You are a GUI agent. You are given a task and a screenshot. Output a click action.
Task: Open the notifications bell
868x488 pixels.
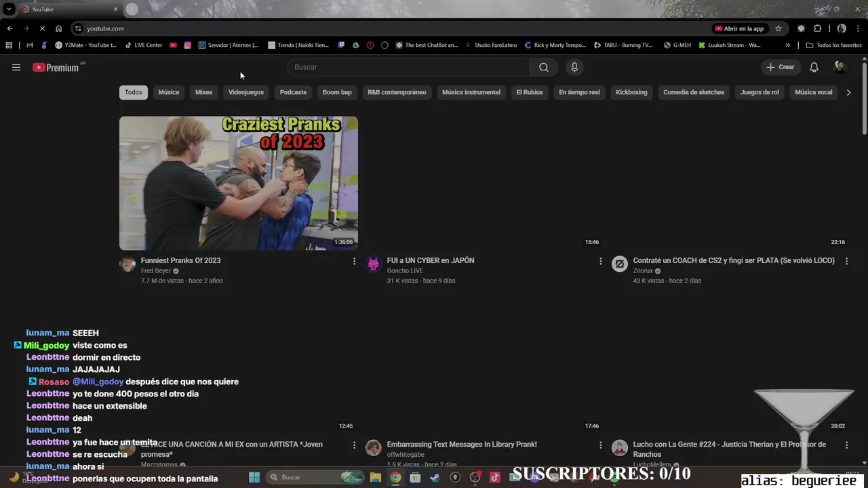click(x=814, y=67)
